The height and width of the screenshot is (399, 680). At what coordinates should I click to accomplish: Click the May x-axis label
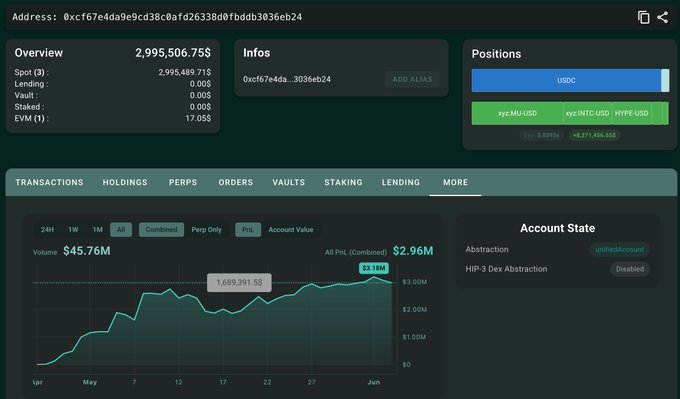(90, 382)
